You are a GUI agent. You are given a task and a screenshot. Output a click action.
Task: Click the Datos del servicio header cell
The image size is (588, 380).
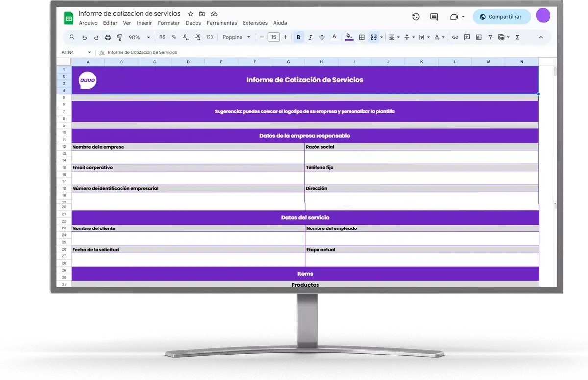305,218
